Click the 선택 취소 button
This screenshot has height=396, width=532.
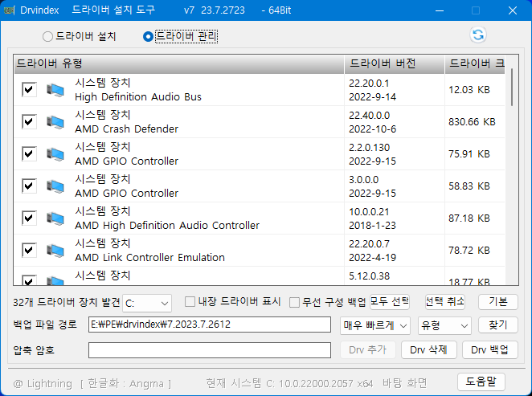pyautogui.click(x=444, y=302)
